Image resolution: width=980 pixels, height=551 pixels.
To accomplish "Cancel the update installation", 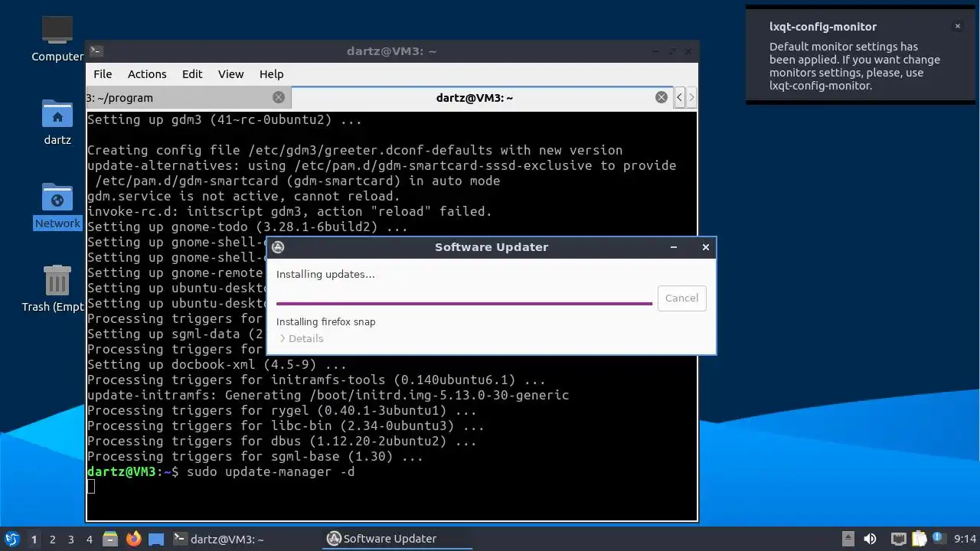I will [x=681, y=298].
